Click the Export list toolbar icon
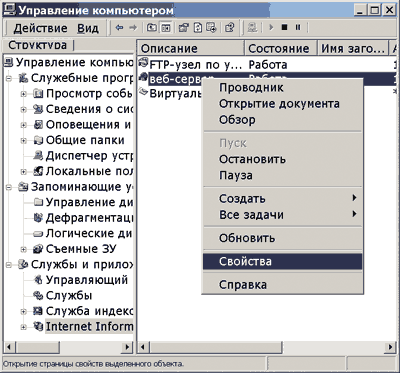The image size is (400, 373). pyautogui.click(x=211, y=28)
